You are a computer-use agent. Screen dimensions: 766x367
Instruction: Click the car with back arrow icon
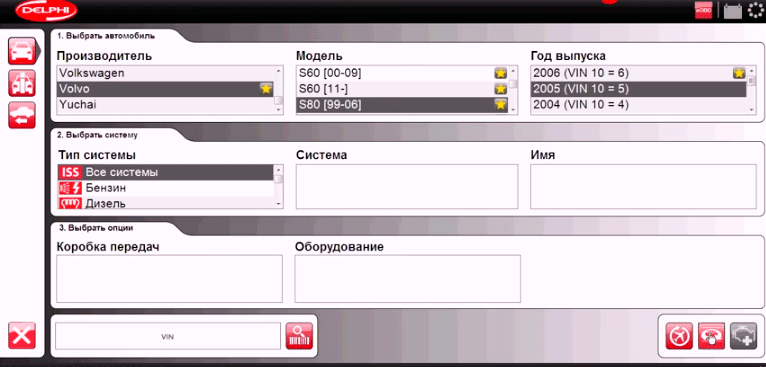(21, 115)
